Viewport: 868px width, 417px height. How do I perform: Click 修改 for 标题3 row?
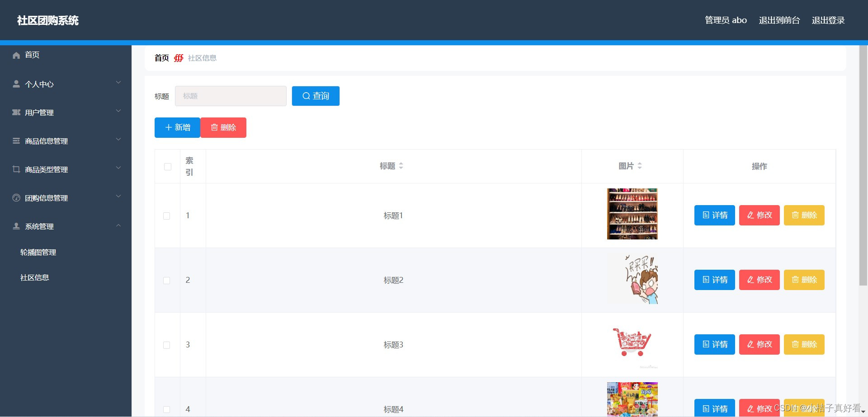click(759, 344)
